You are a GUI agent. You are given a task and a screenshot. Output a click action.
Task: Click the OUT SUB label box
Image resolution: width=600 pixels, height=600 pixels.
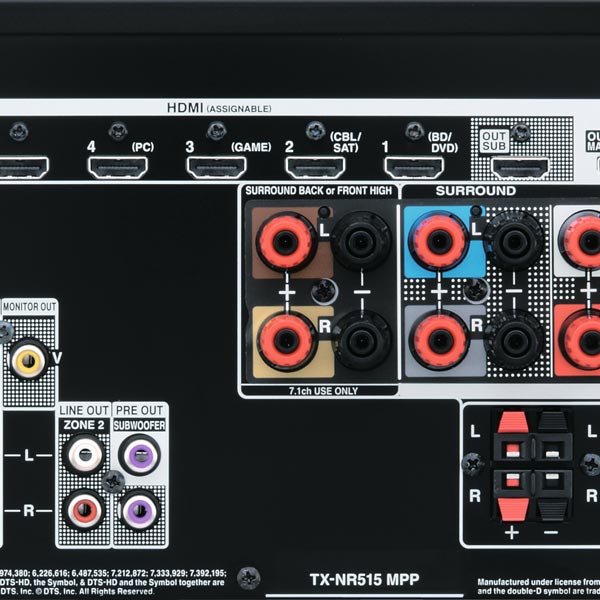pyautogui.click(x=494, y=141)
